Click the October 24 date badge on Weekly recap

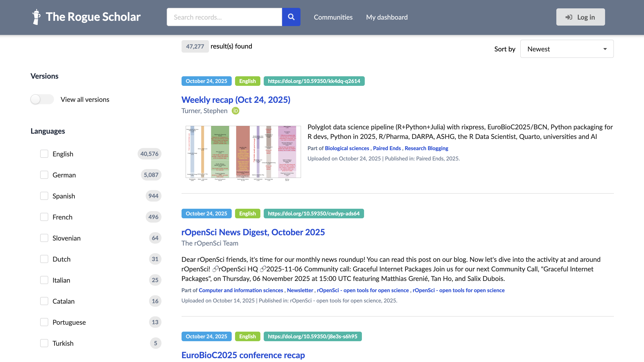pyautogui.click(x=206, y=81)
